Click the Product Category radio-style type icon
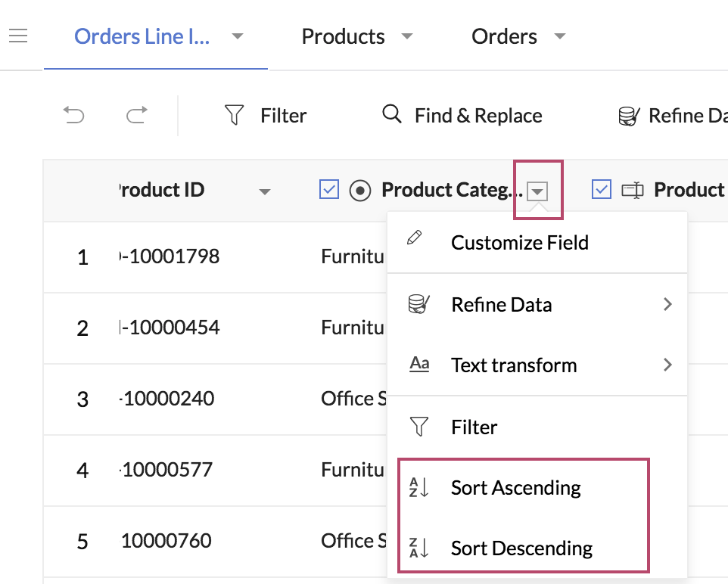728x584 pixels. (360, 191)
